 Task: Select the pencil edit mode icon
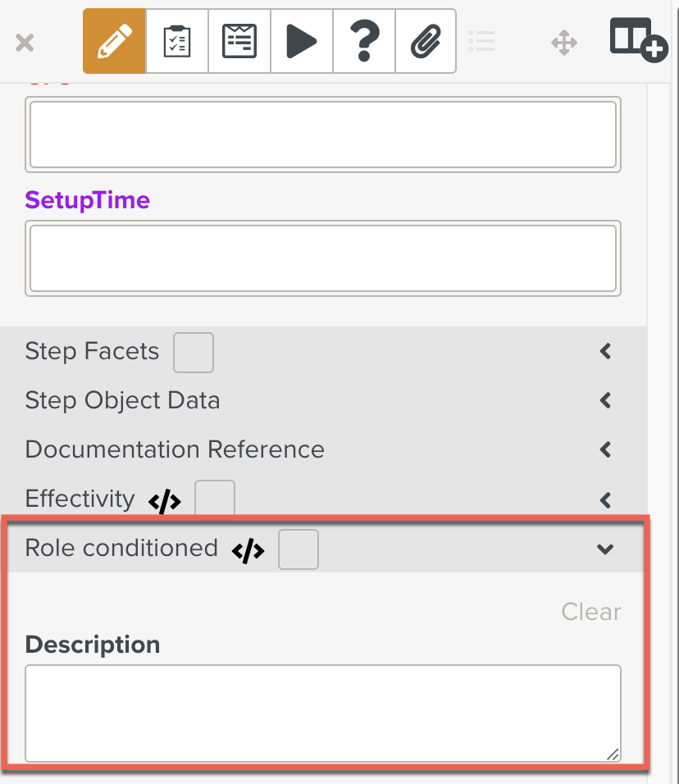click(115, 42)
